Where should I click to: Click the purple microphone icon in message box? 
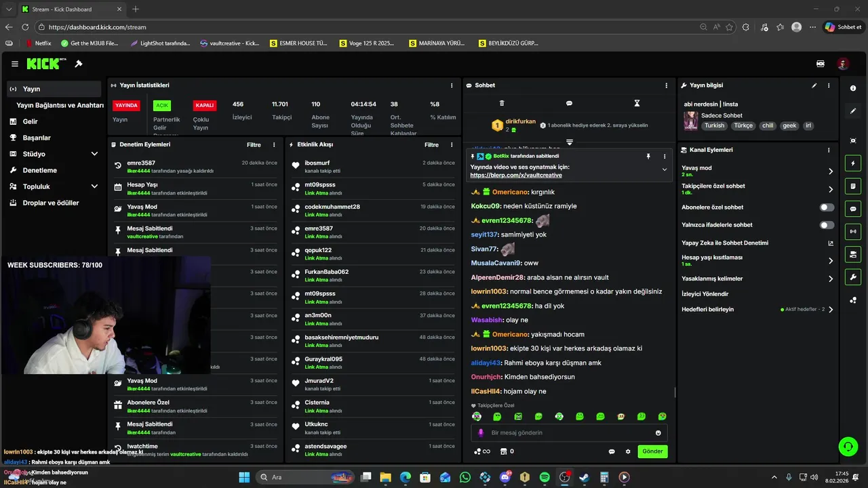pyautogui.click(x=481, y=433)
